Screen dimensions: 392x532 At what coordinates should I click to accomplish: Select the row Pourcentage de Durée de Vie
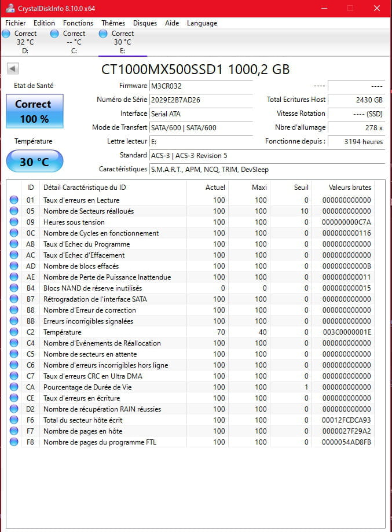coord(190,387)
